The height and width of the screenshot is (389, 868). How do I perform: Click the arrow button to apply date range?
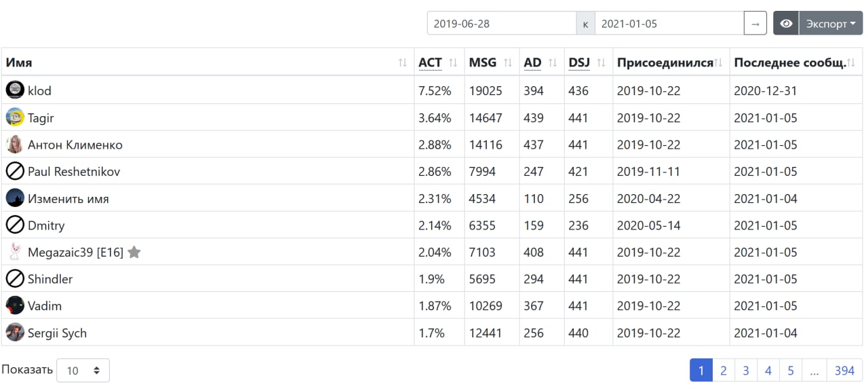[755, 24]
